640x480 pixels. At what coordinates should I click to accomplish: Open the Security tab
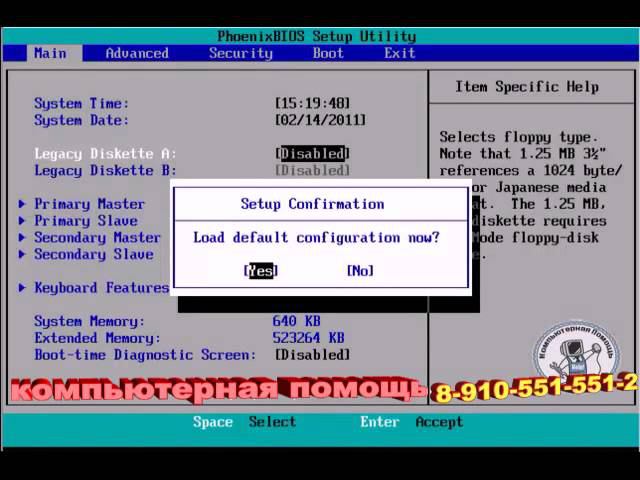241,53
